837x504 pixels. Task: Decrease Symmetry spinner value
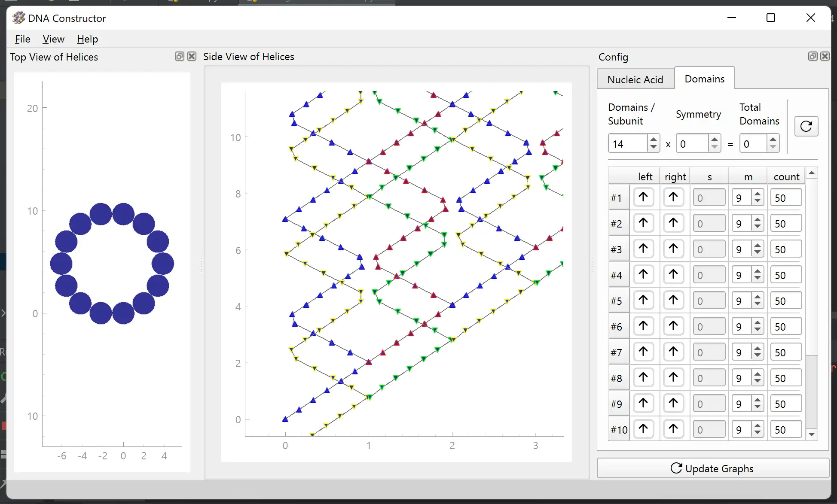tap(714, 147)
